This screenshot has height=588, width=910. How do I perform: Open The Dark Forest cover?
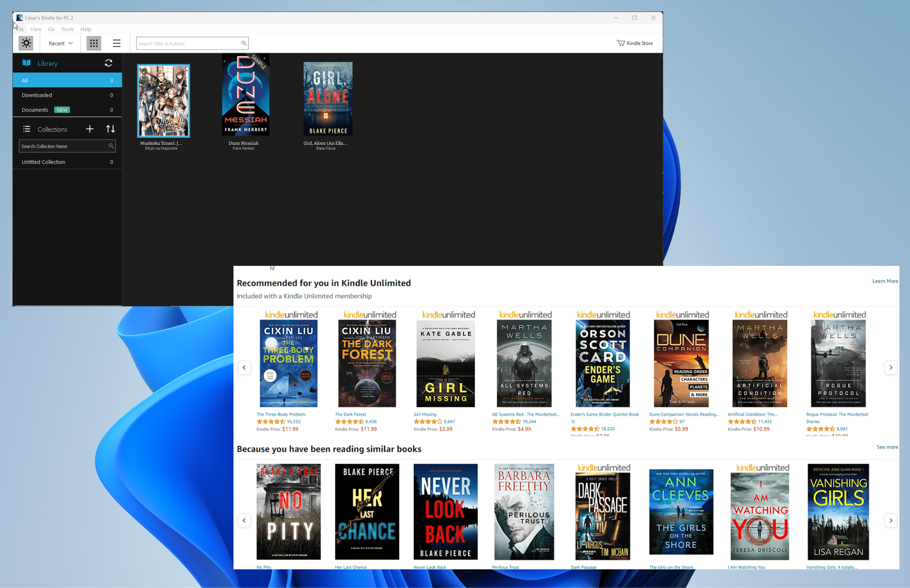click(x=367, y=363)
